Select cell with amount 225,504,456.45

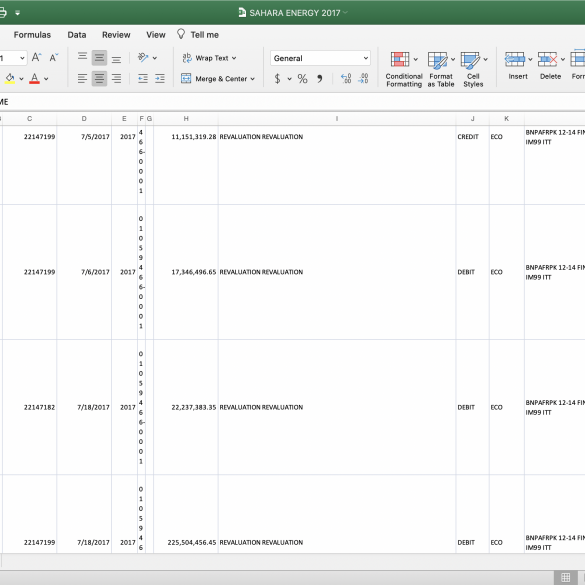[x=186, y=514]
